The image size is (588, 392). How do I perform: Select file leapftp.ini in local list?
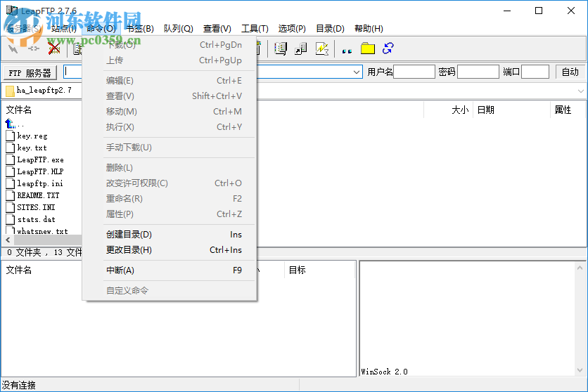pyautogui.click(x=40, y=183)
